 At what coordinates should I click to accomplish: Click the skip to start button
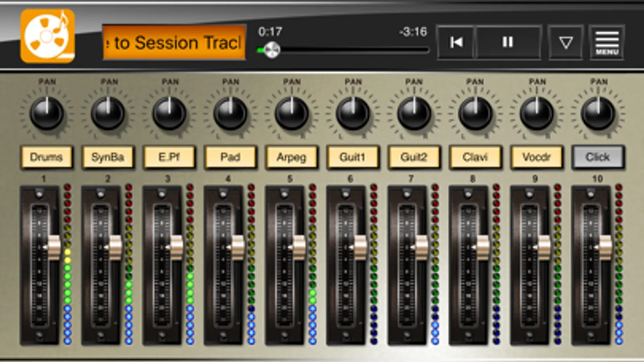[456, 42]
